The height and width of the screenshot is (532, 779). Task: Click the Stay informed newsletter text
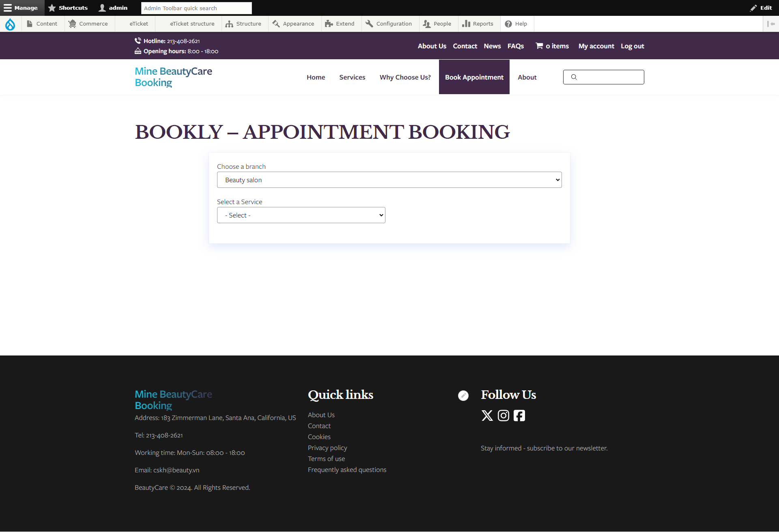[544, 448]
